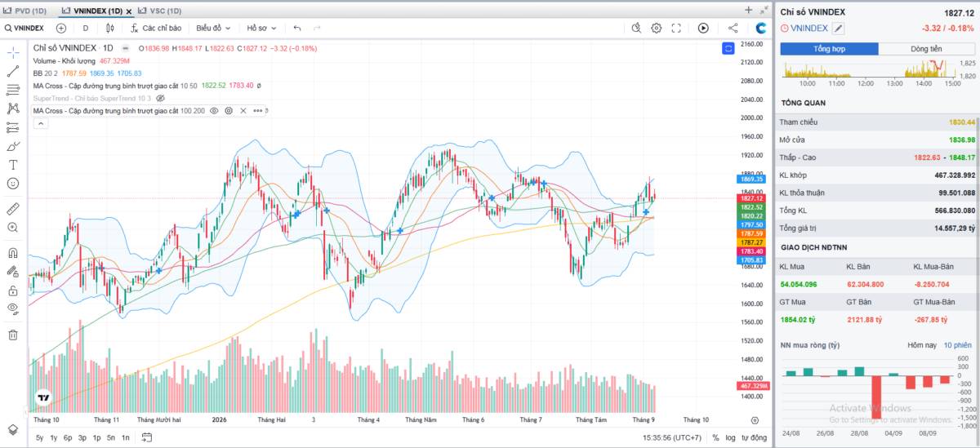
Task: Open the forecasting and measurement tools
Action: (x=13, y=127)
